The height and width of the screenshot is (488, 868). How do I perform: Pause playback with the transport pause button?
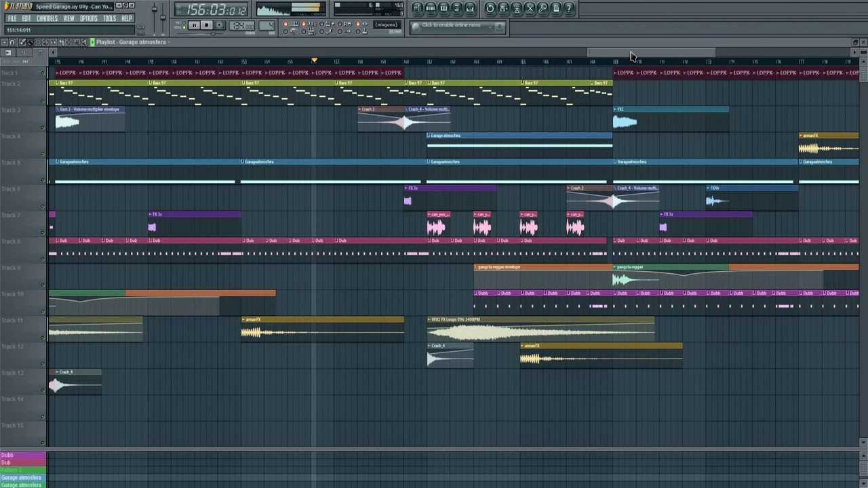coord(195,25)
